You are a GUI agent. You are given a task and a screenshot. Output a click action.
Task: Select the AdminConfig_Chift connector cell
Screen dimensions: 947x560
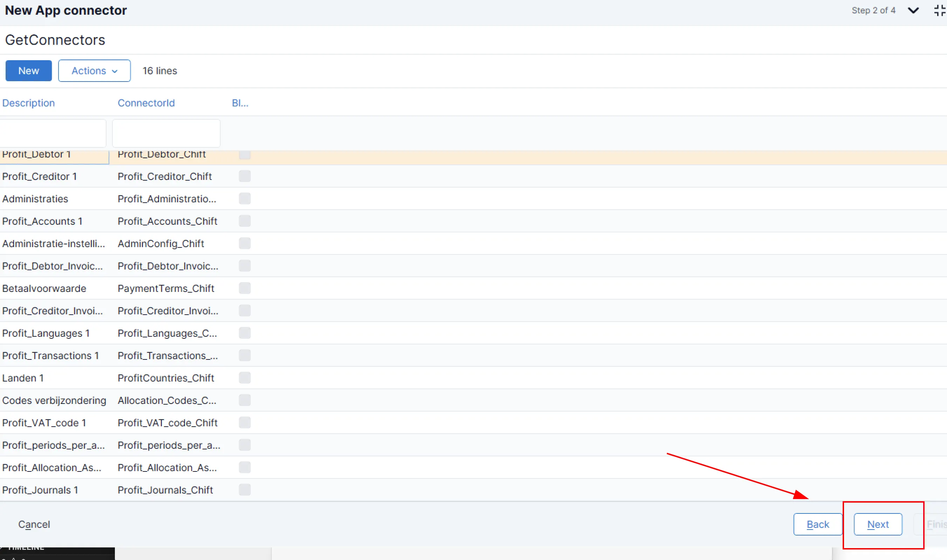161,244
